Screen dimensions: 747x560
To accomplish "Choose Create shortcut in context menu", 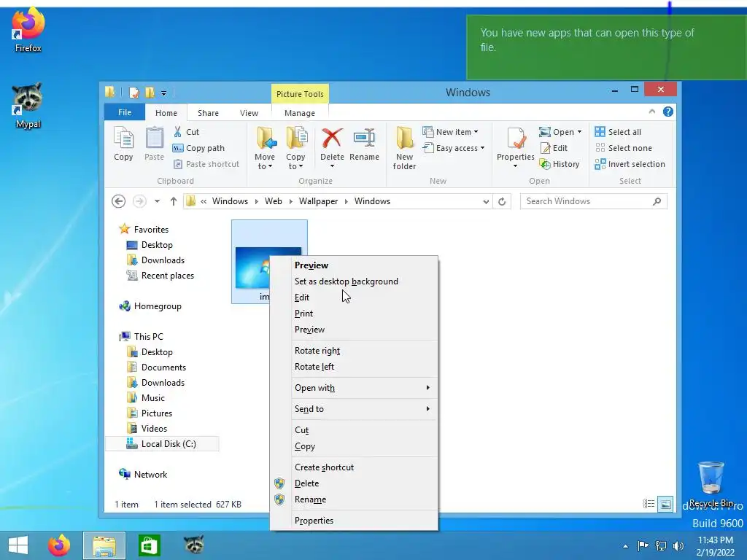I will (x=354, y=467).
